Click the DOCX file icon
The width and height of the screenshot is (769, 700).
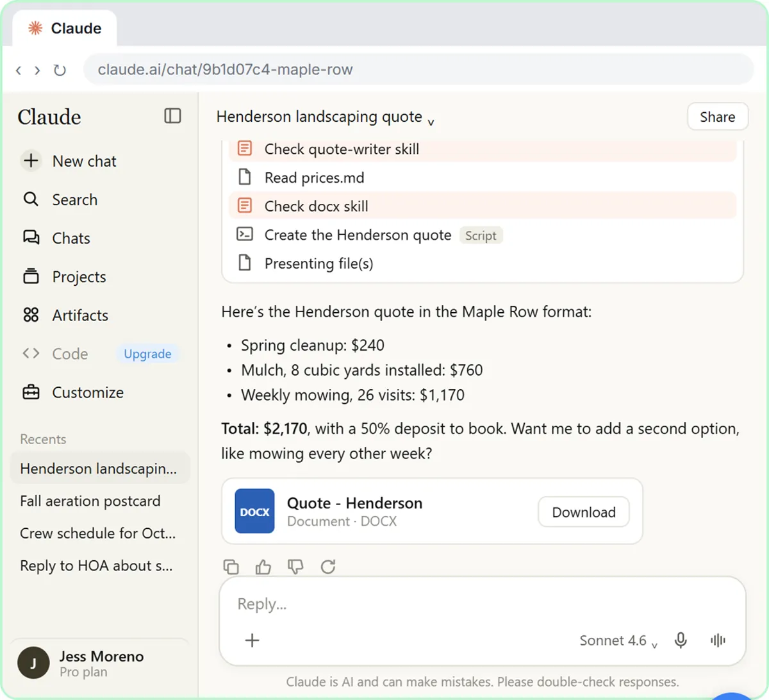click(x=254, y=512)
